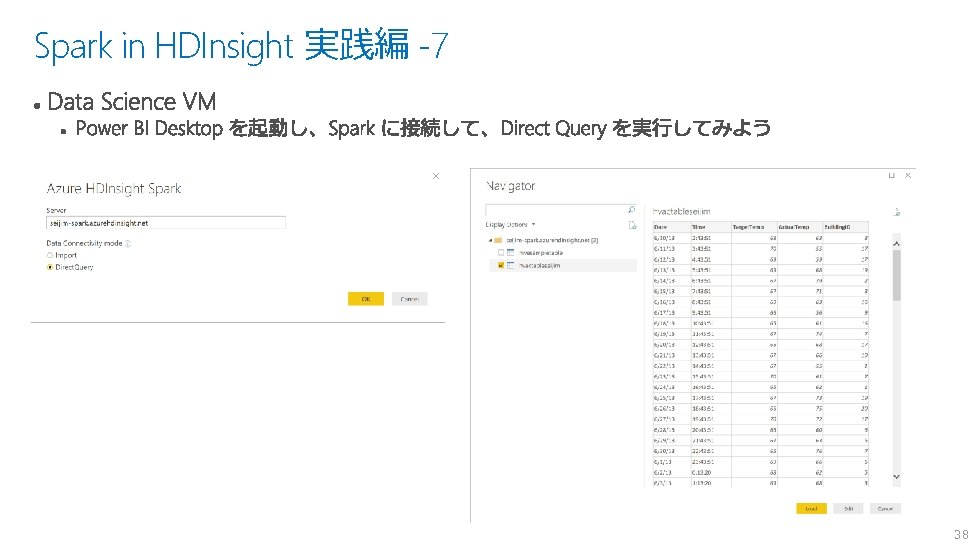Screen dimensions: 979x551
Task: Click the ActualTemp column header
Action: coord(800,227)
